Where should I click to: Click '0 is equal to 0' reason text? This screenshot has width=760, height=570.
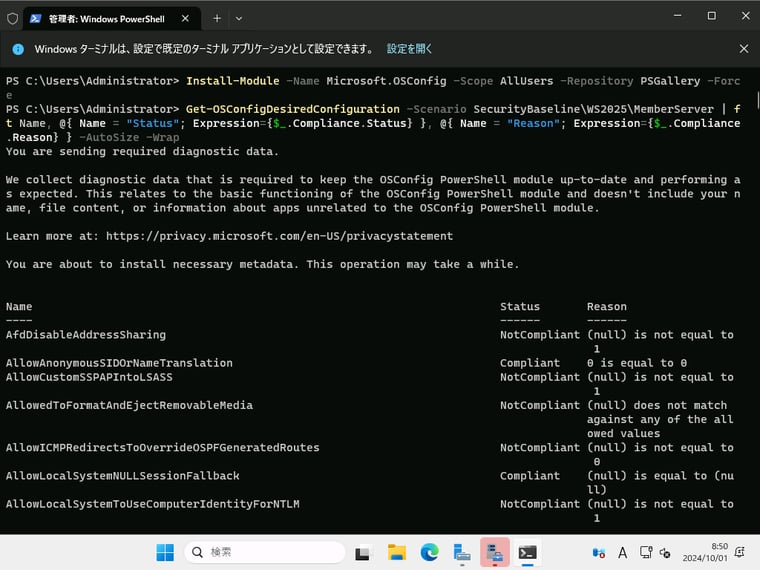point(636,363)
